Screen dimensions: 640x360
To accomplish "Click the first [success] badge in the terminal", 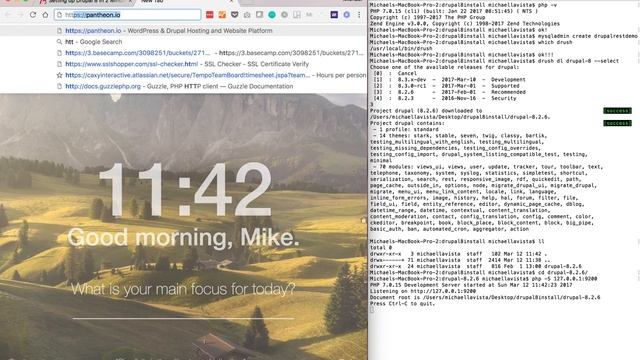I will tap(617, 111).
